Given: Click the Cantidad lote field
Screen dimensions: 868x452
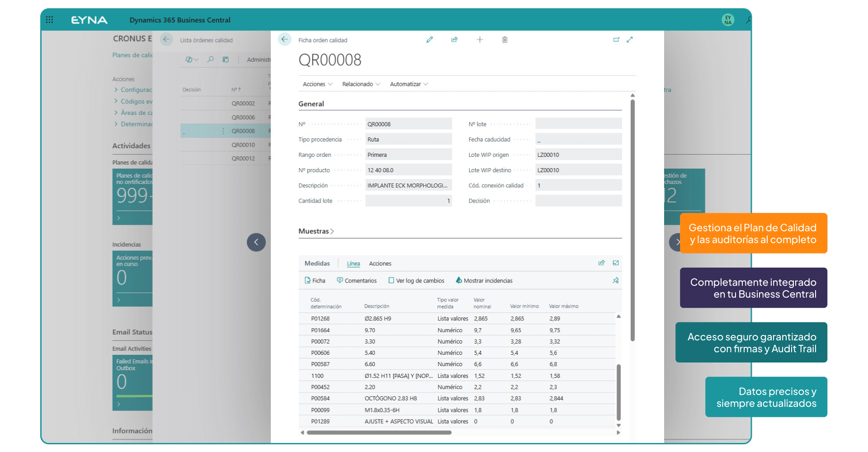Looking at the screenshot, I should pos(409,201).
